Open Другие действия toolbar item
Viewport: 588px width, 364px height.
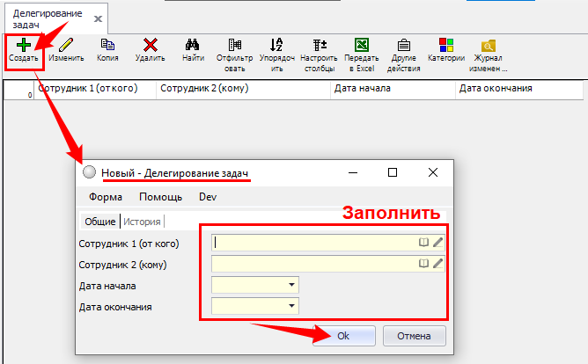(403, 44)
